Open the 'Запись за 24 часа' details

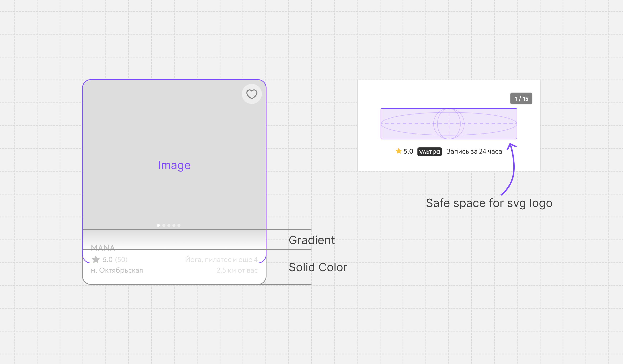474,151
